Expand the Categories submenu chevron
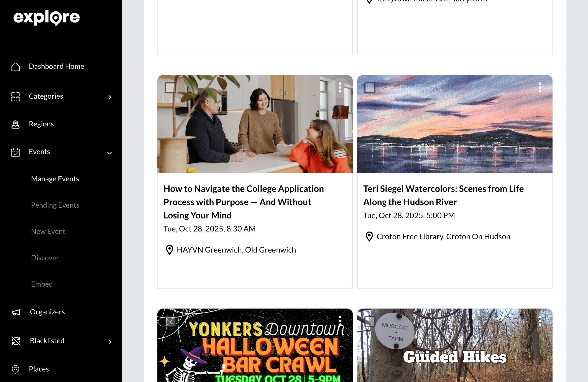 (x=110, y=97)
